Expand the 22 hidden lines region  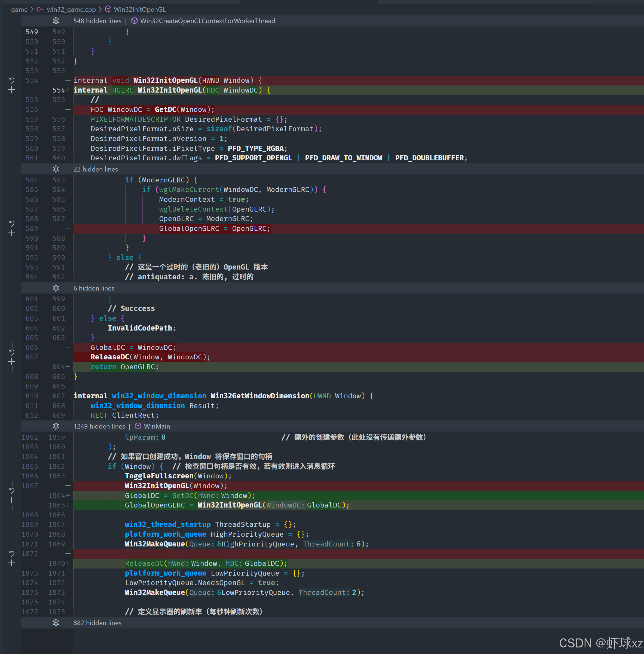[x=56, y=169]
